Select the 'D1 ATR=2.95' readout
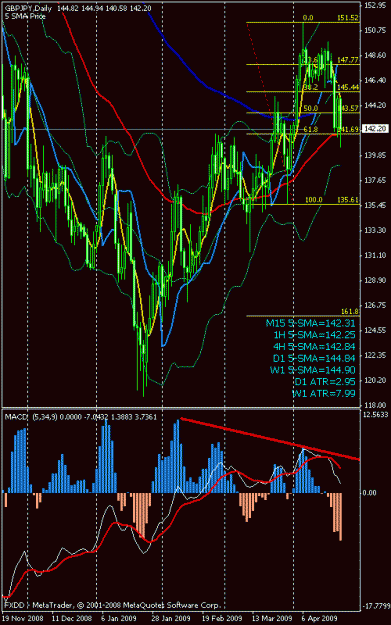 click(x=325, y=381)
